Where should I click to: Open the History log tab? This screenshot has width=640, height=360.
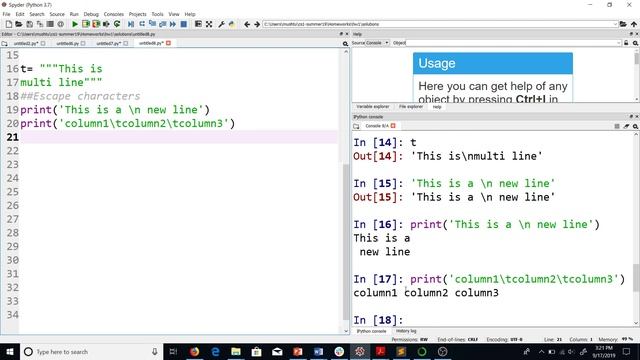coord(406,331)
